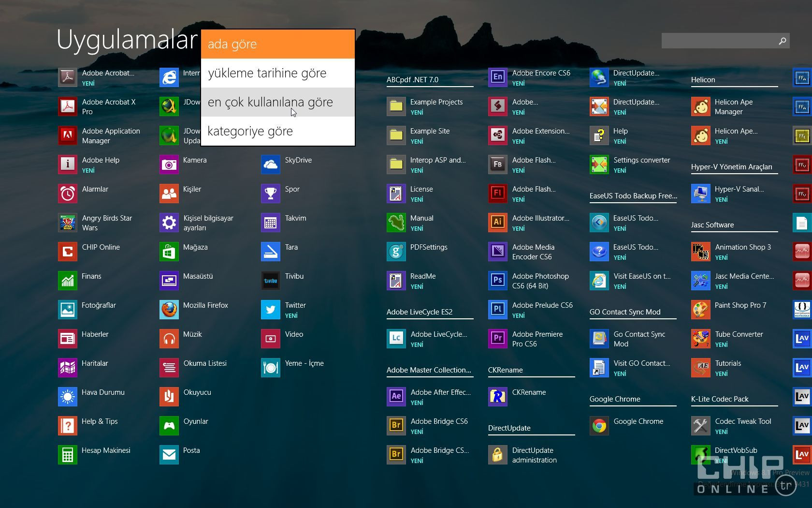Screen dimensions: 812x508
Task: Open Adobe Media Encoder CS6 icon
Action: (x=498, y=252)
